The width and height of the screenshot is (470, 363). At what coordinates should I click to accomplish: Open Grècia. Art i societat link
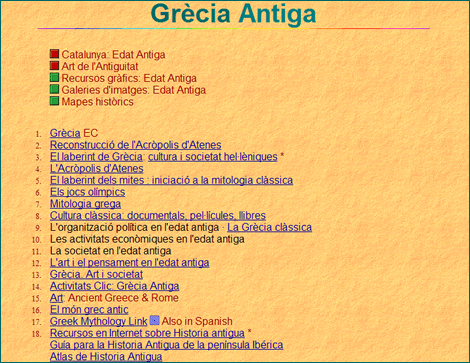pos(96,274)
